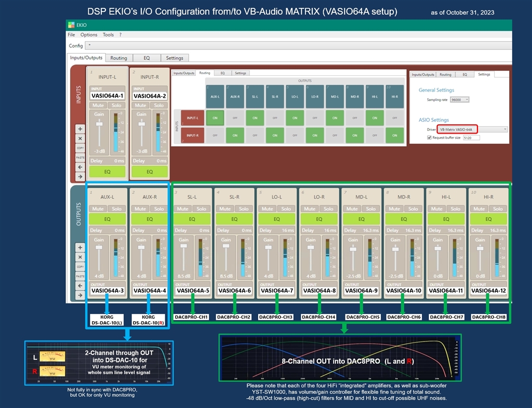This screenshot has height=408, width=532.
Task: Click the DAC8PRO-CH5 label
Action: point(363,317)
